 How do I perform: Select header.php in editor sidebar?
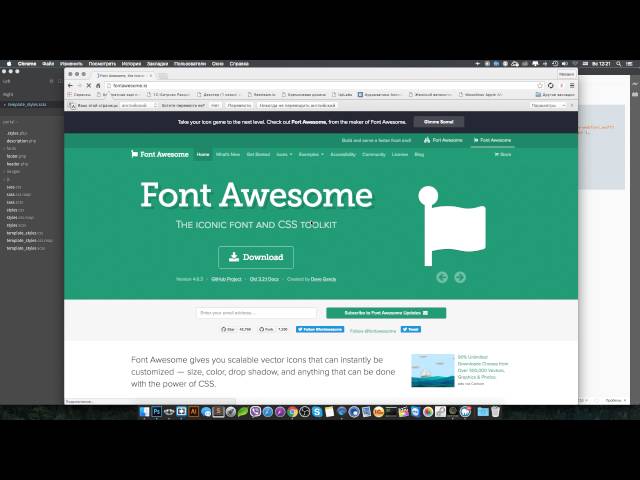[x=17, y=164]
